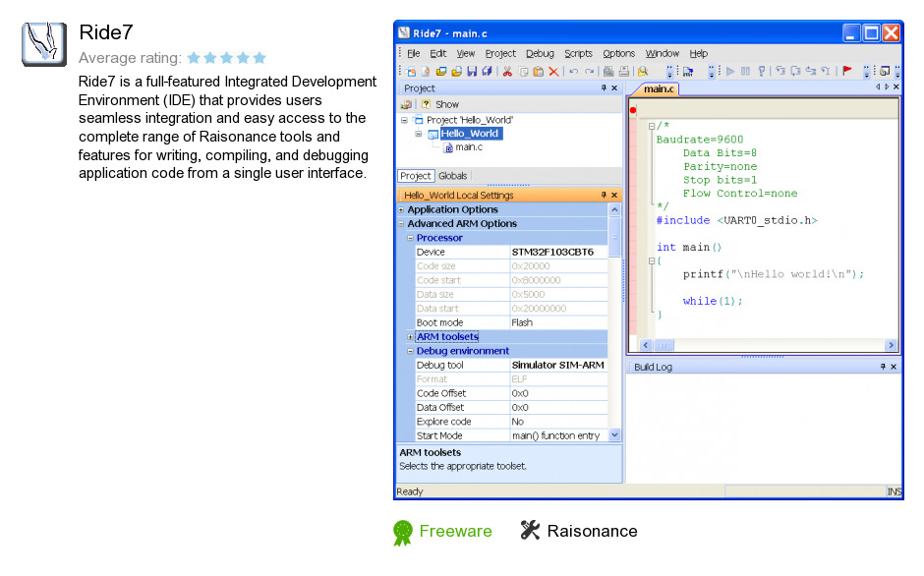
Task: Click the Save floppy disk icon
Action: [472, 72]
